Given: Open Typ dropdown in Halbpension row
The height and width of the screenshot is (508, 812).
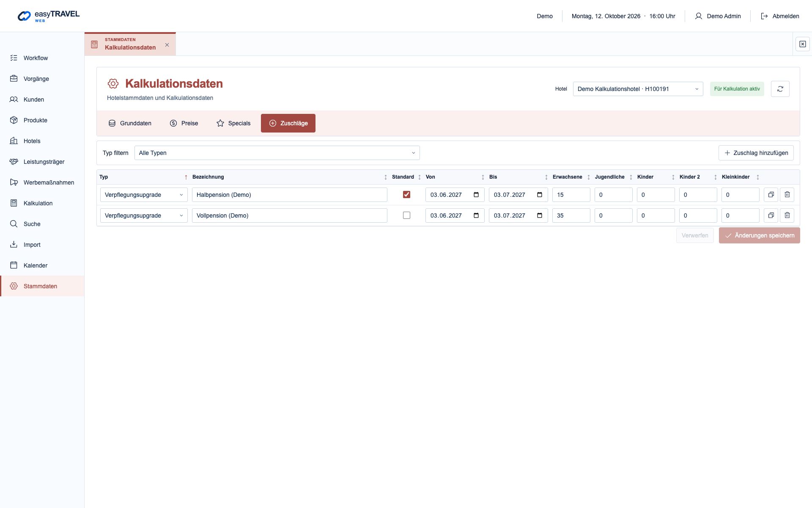Looking at the screenshot, I should [x=144, y=195].
